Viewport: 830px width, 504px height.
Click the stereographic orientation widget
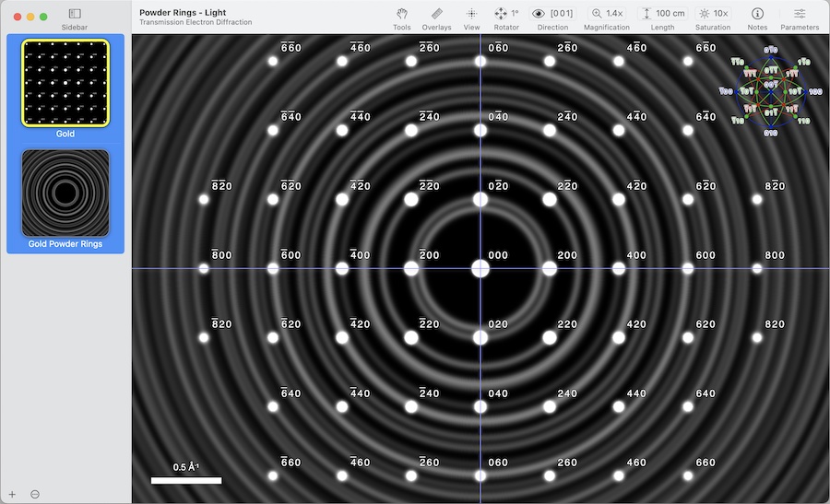[770, 91]
